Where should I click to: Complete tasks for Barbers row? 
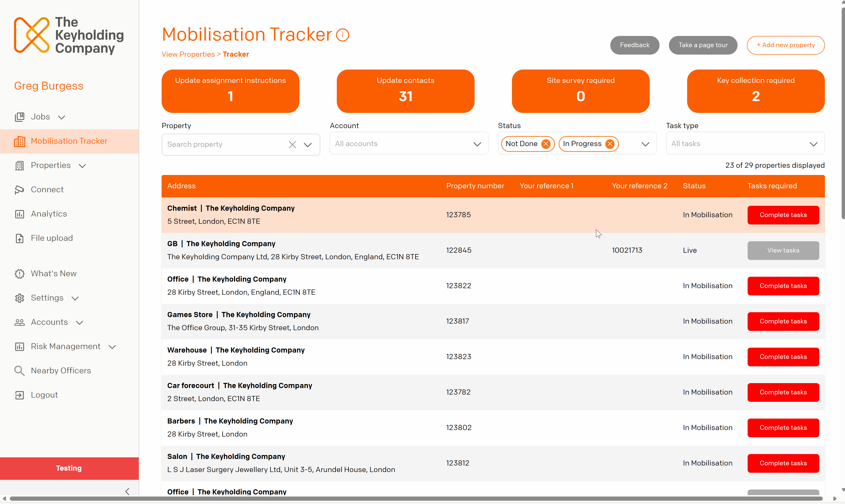coord(783,428)
